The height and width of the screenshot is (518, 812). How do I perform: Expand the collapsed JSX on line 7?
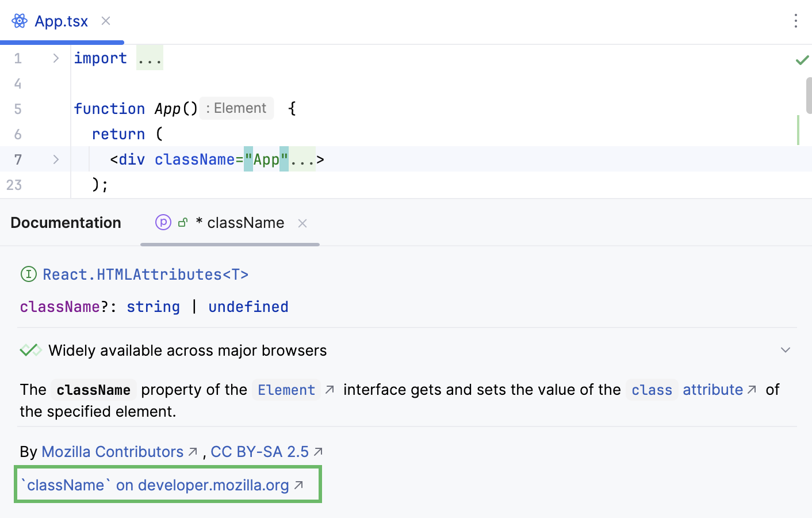coord(55,159)
